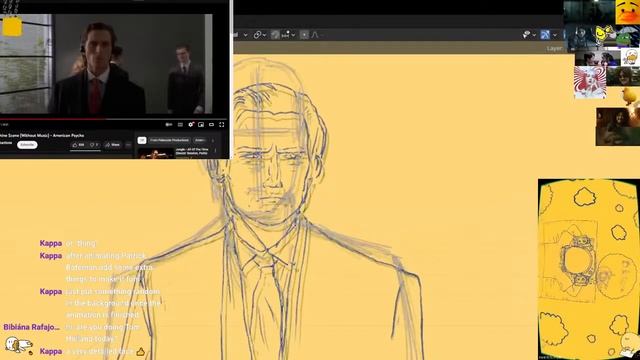Click the yellow sketch preview panel
The image size is (640, 360).
coord(589,269)
